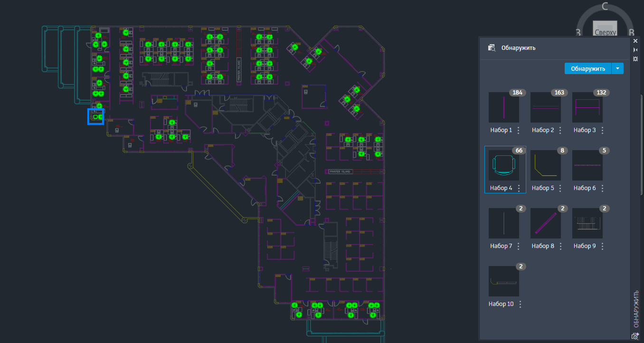Open the options menu for Набор 6
Viewport: 644px width, 343px height.
(602, 188)
